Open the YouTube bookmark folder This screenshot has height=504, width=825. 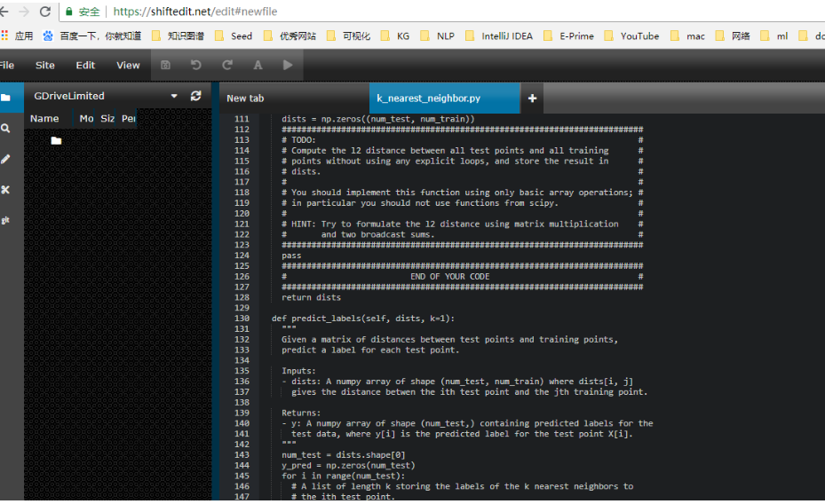coord(632,35)
